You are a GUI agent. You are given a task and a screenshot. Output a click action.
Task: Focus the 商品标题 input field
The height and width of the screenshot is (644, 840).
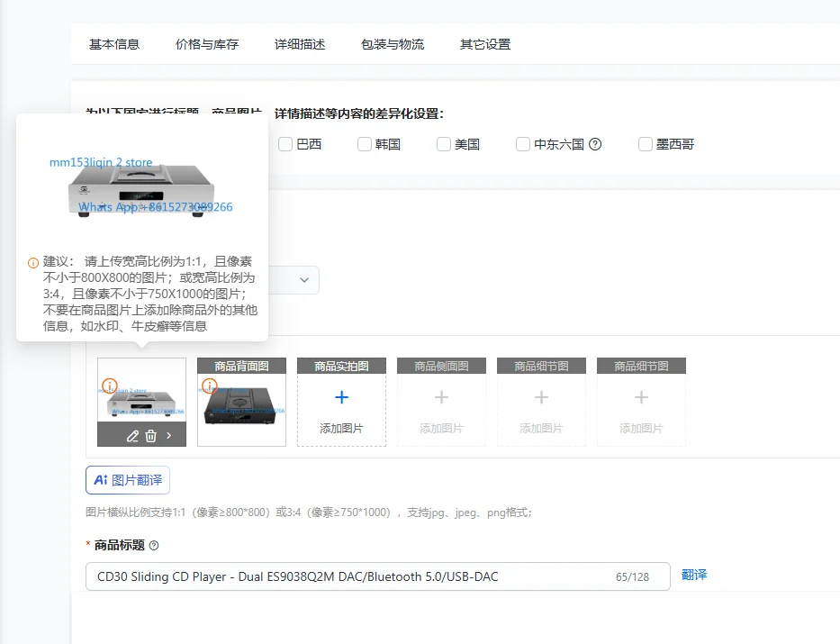(x=377, y=576)
